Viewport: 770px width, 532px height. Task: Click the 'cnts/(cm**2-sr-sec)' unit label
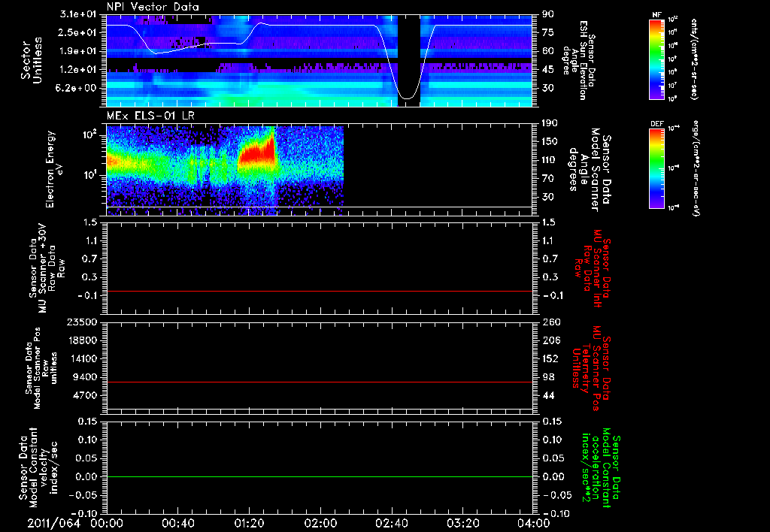pyautogui.click(x=693, y=59)
